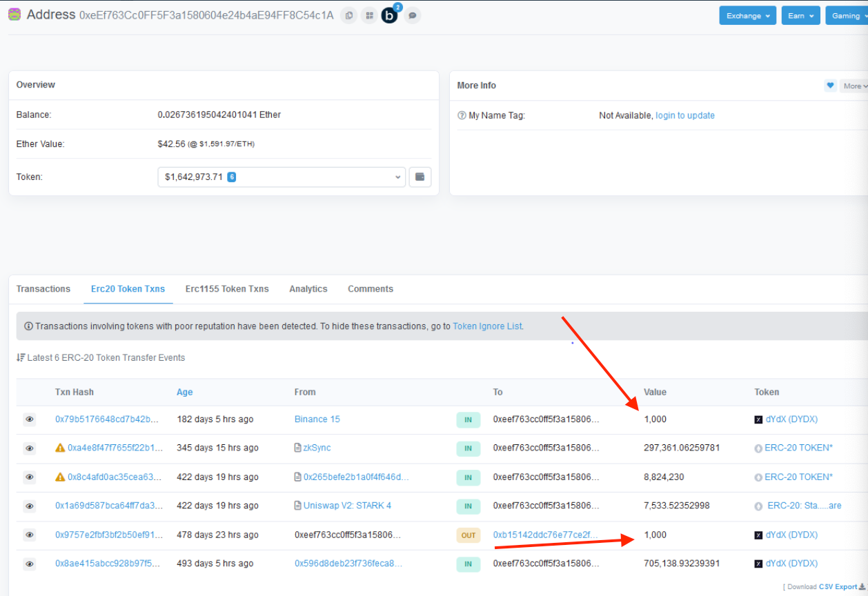Click the contract icon beside zkSync

click(298, 448)
